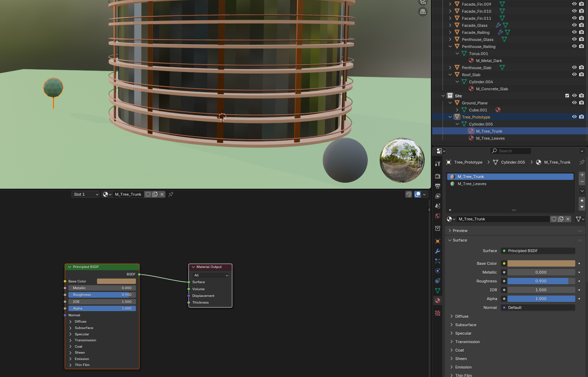588x377 pixels.
Task: Open the Physics properties tab icon
Action: tap(438, 271)
